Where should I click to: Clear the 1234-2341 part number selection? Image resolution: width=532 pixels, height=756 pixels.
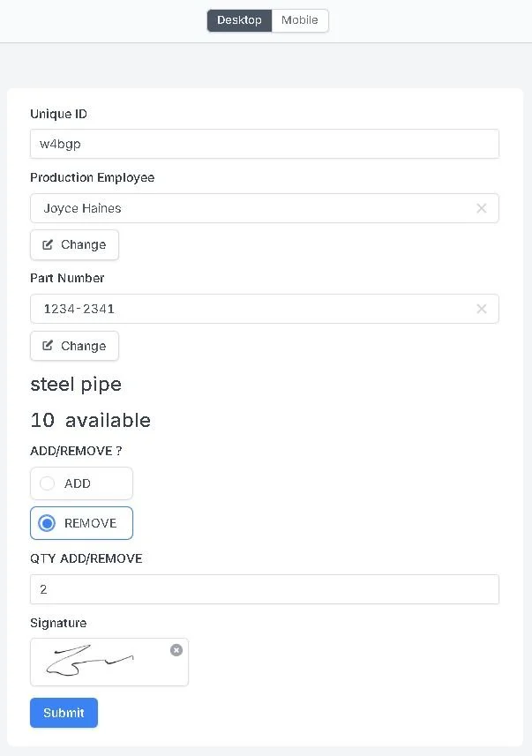[481, 309]
